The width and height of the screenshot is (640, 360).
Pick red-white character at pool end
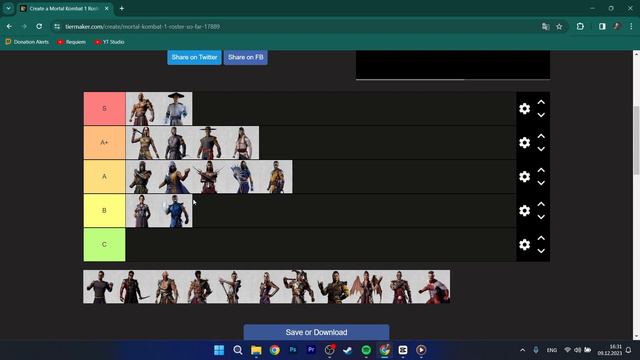click(x=433, y=287)
